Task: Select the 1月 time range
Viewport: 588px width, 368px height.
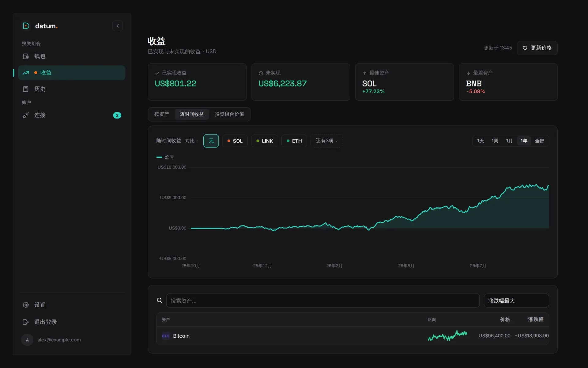Action: (x=509, y=141)
